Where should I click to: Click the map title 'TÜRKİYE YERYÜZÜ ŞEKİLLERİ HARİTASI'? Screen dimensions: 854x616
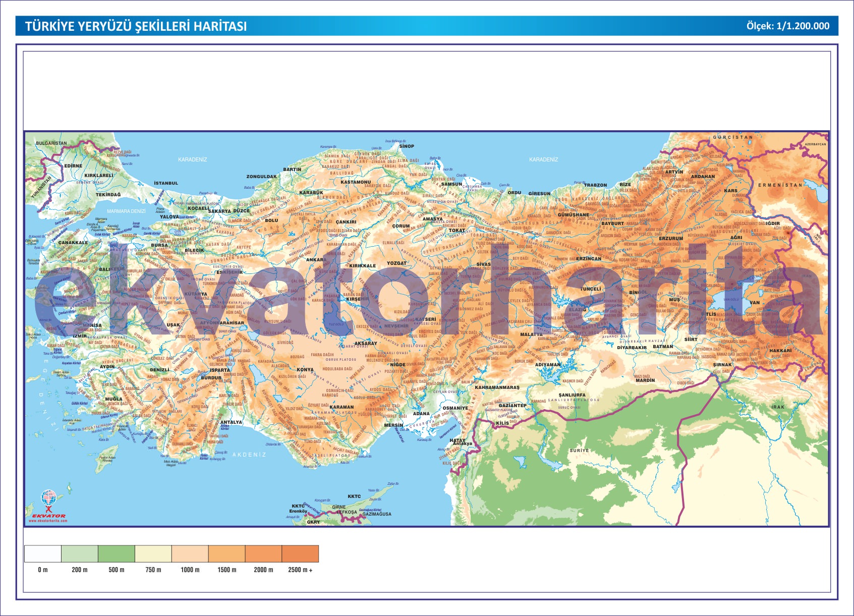(x=136, y=26)
